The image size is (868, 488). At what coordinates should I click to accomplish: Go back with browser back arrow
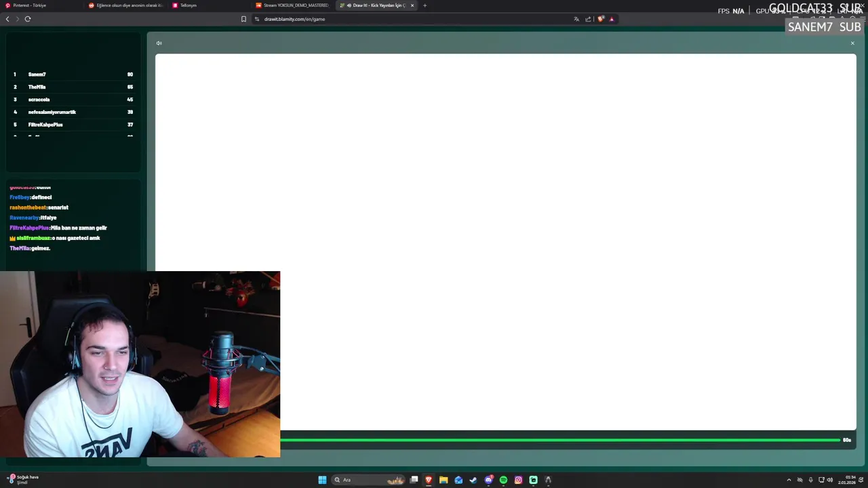pyautogui.click(x=7, y=19)
